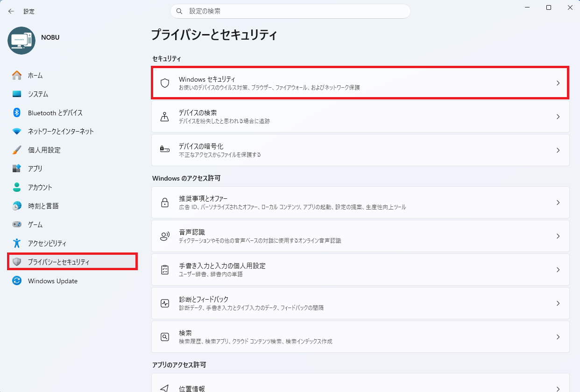580x392 pixels.
Task: Open デバイスの検索 title text
Action: (x=198, y=113)
